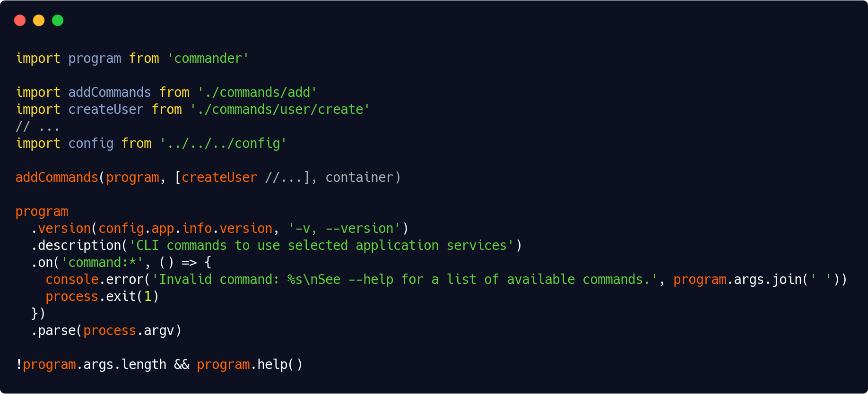868x394 pixels.
Task: Click the green maximize window dot
Action: (x=58, y=20)
